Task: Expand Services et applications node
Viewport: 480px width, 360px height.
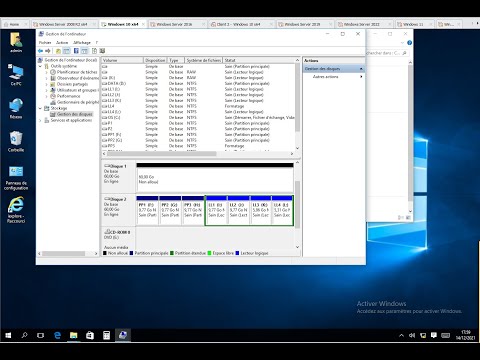Action: (40, 120)
